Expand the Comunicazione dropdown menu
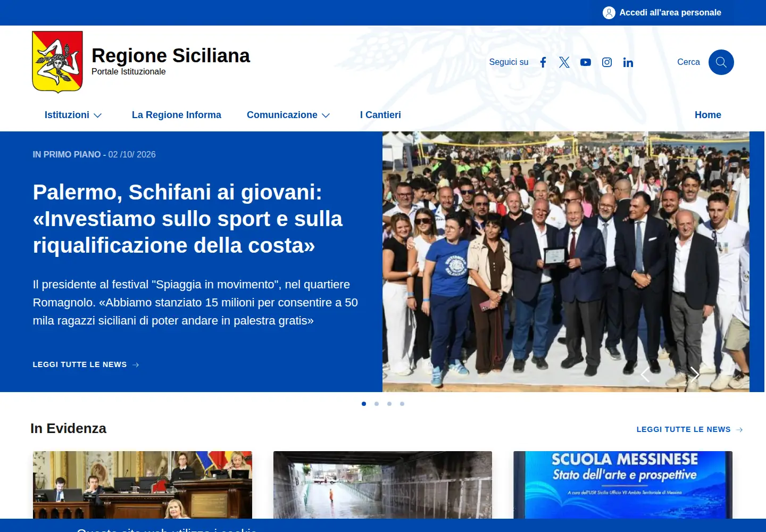The image size is (766, 532). 289,115
